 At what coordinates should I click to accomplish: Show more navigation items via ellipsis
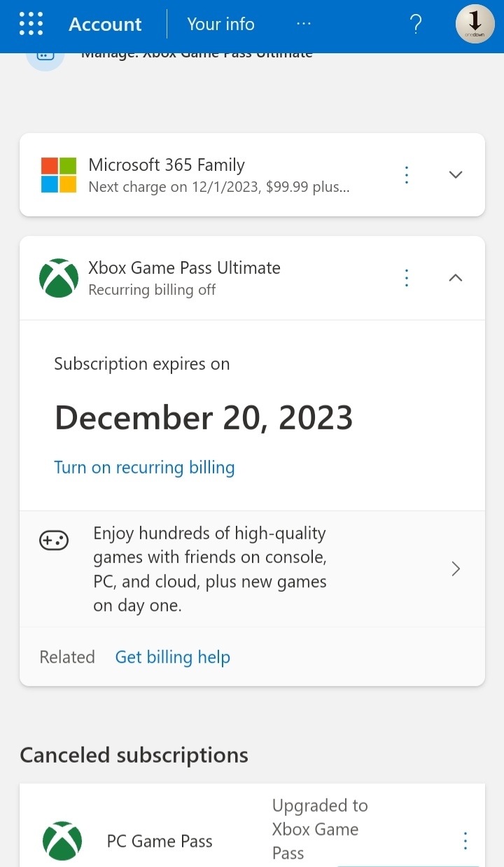point(303,24)
